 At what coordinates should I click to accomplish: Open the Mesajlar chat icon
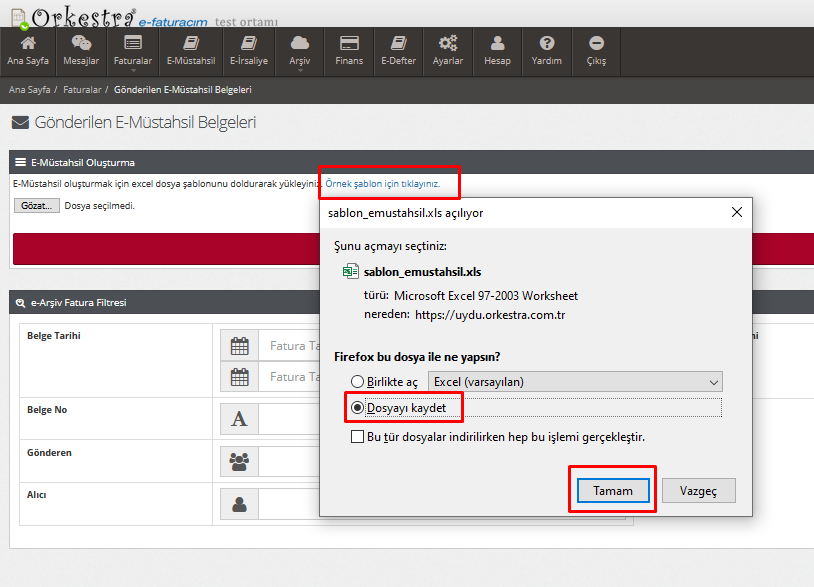tap(81, 44)
